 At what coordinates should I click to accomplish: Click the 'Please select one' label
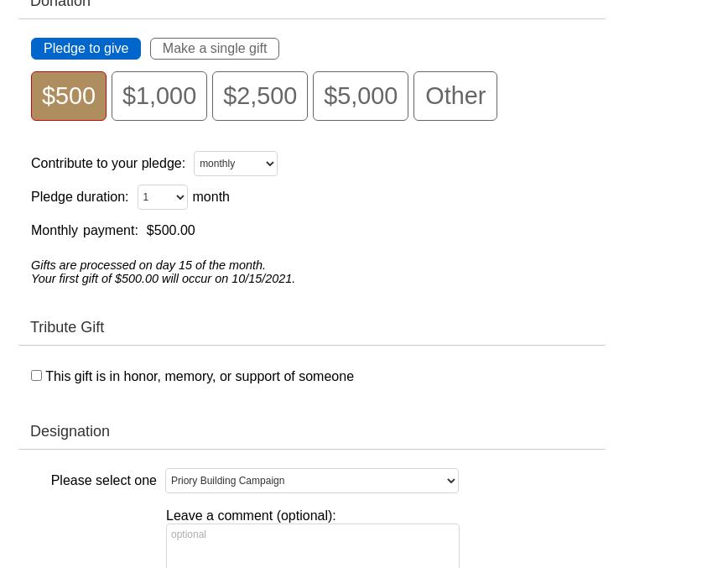[x=103, y=481]
